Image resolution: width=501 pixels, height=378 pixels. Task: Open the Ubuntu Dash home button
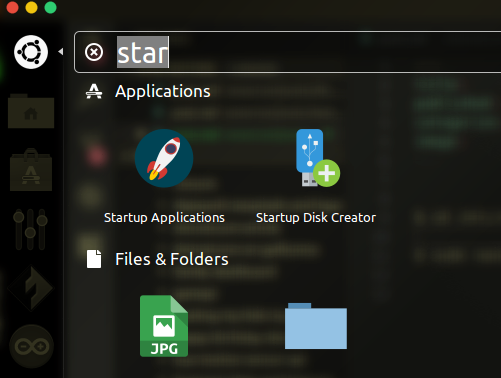point(31,52)
